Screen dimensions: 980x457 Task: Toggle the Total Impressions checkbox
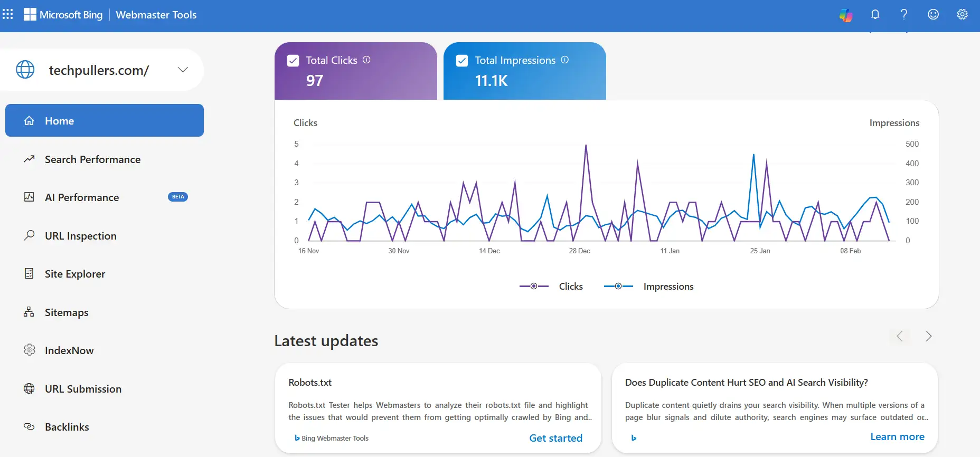pos(462,61)
